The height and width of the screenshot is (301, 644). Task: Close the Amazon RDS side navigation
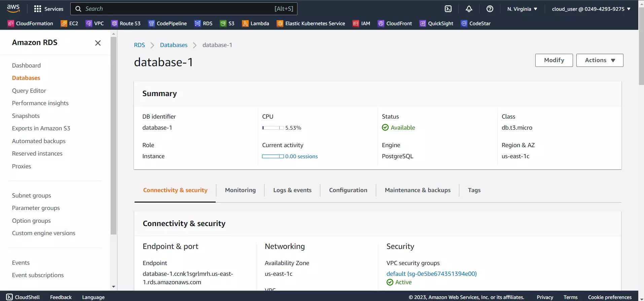(98, 43)
